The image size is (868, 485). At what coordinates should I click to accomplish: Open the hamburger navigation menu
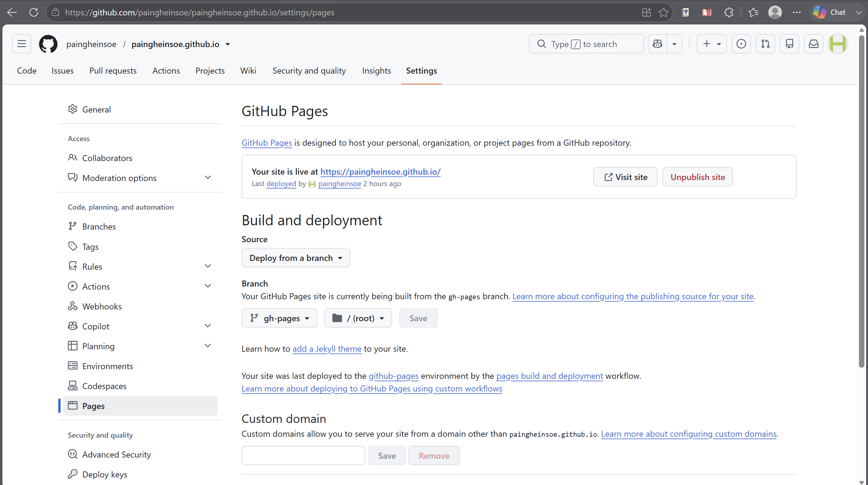click(x=22, y=44)
